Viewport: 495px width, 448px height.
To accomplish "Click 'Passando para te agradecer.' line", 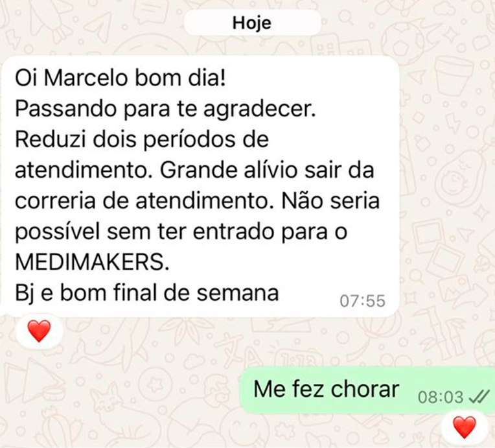I will 165,110.
